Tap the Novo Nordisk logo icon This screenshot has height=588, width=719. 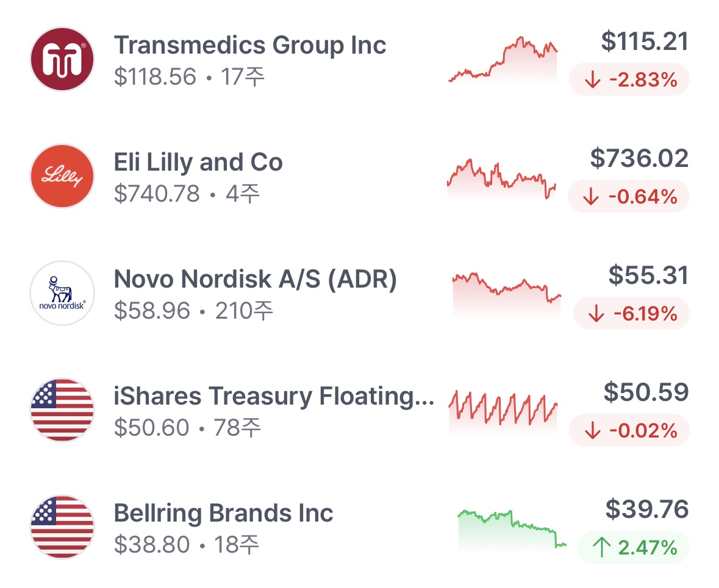[62, 293]
